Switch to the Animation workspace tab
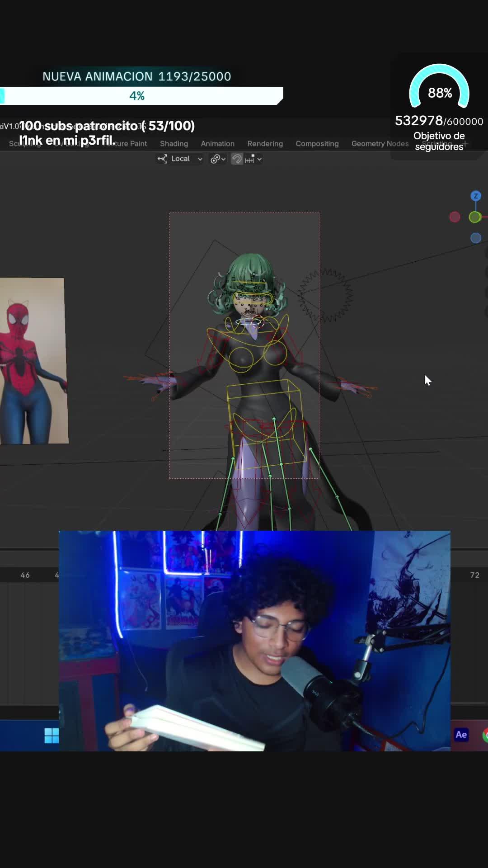Viewport: 488px width, 868px height. click(x=218, y=143)
